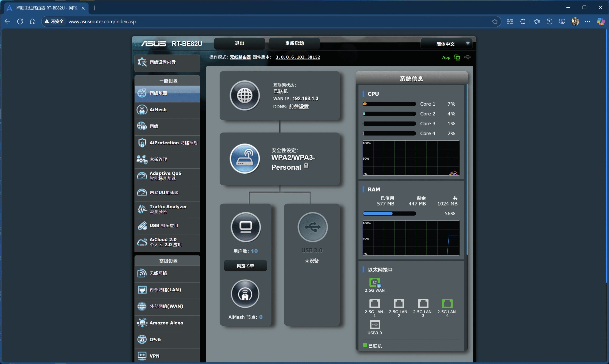Viewport: 609px width, 364px height.
Task: Click the 退出 logout button
Action: tap(239, 43)
